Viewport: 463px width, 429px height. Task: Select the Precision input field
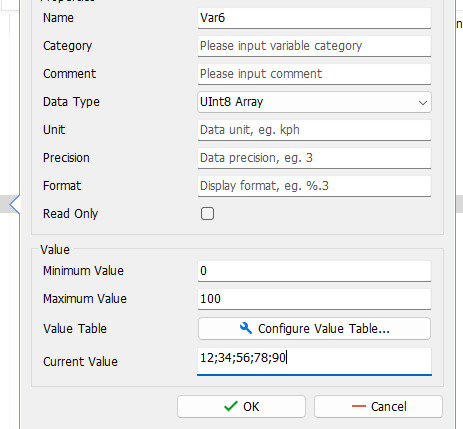tap(314, 158)
